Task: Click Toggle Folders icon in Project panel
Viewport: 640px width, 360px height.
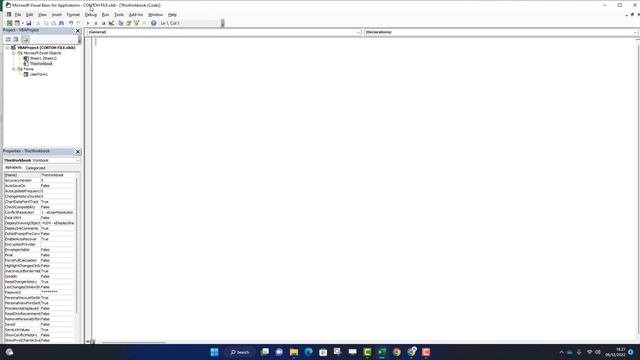Action: [25, 39]
